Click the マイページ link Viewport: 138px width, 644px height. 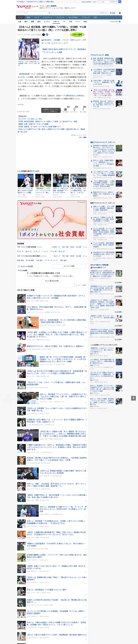coord(103,13)
